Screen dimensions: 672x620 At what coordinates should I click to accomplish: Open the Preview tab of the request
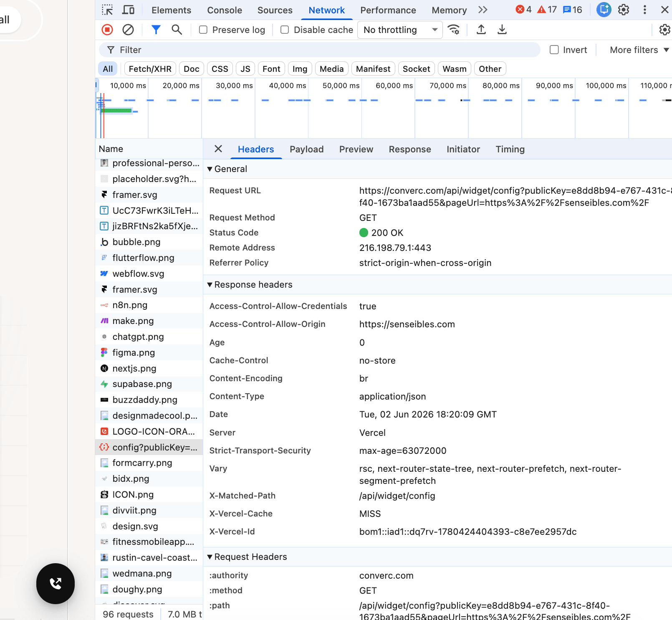click(x=356, y=149)
